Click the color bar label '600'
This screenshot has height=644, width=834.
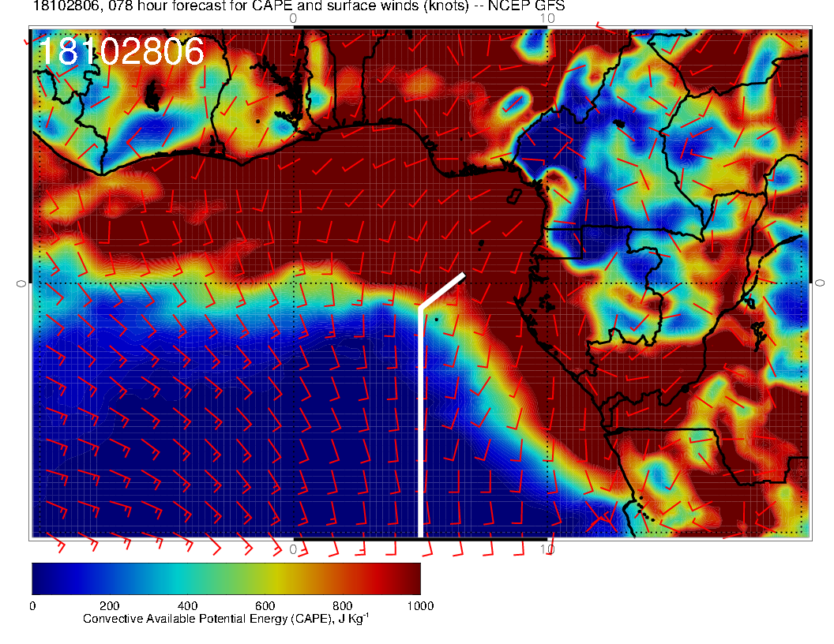265,606
